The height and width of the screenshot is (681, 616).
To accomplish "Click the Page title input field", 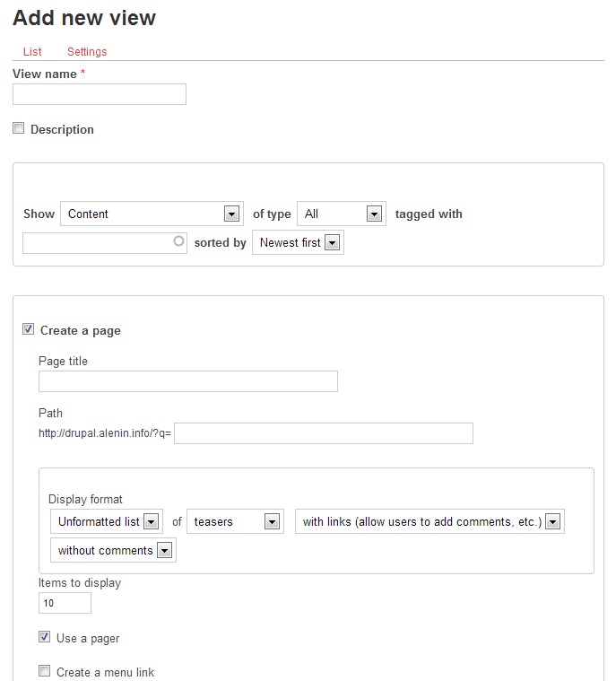I will coord(188,381).
